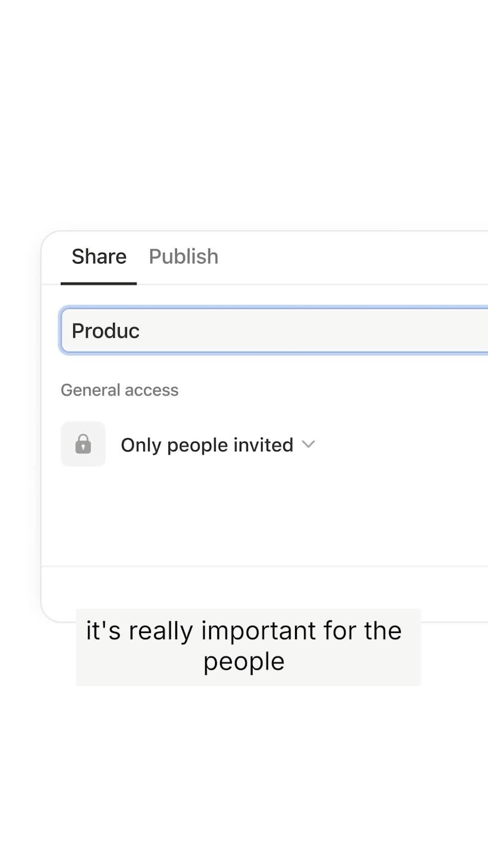This screenshot has height=868, width=488.
Task: Click the "General access" section label
Action: click(x=120, y=390)
